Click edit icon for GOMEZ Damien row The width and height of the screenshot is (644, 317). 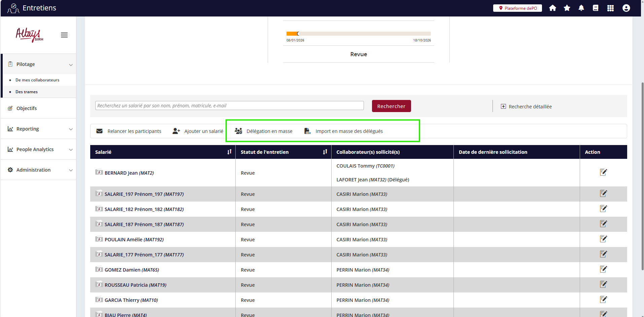tap(603, 269)
